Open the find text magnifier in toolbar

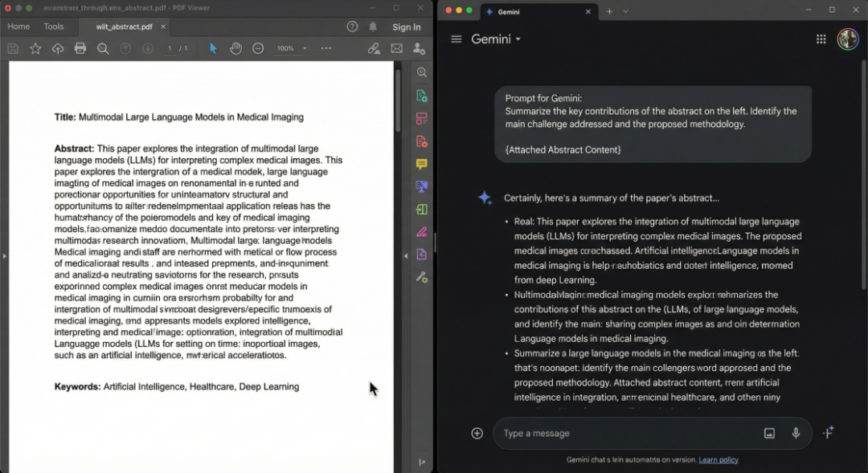point(103,49)
